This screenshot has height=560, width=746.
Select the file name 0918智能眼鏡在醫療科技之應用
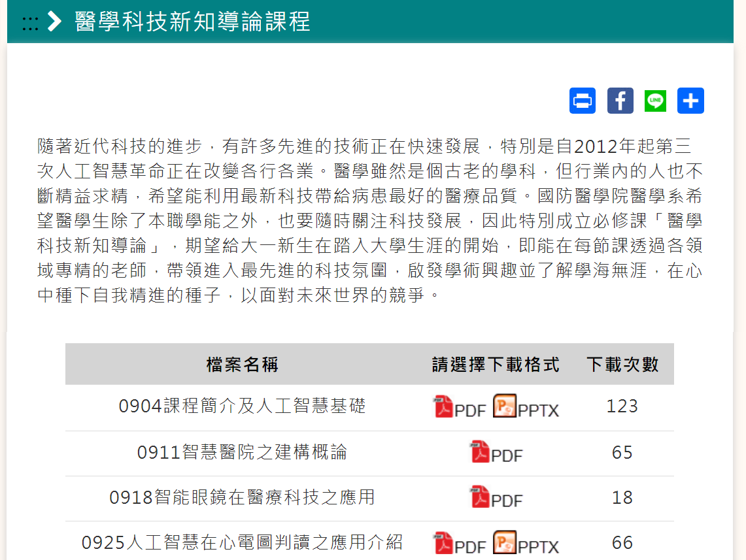pyautogui.click(x=242, y=497)
